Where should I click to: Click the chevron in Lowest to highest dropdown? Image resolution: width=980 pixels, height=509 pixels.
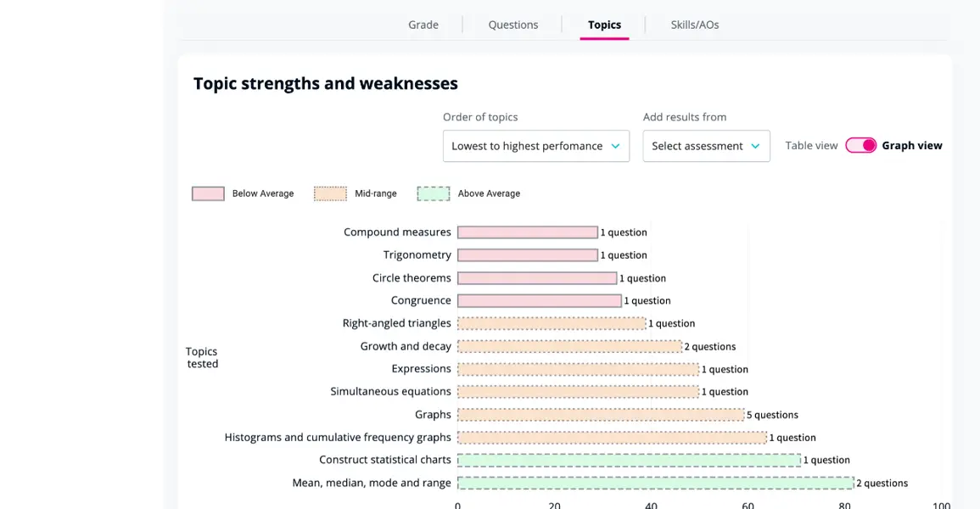pyautogui.click(x=616, y=146)
